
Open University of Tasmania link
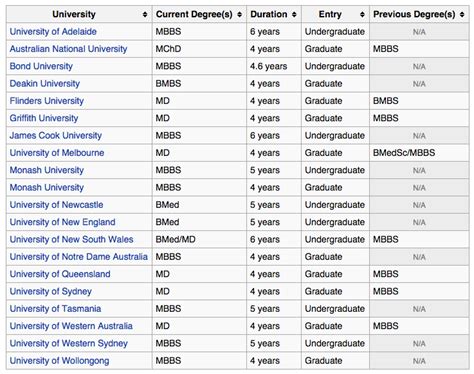(x=55, y=309)
